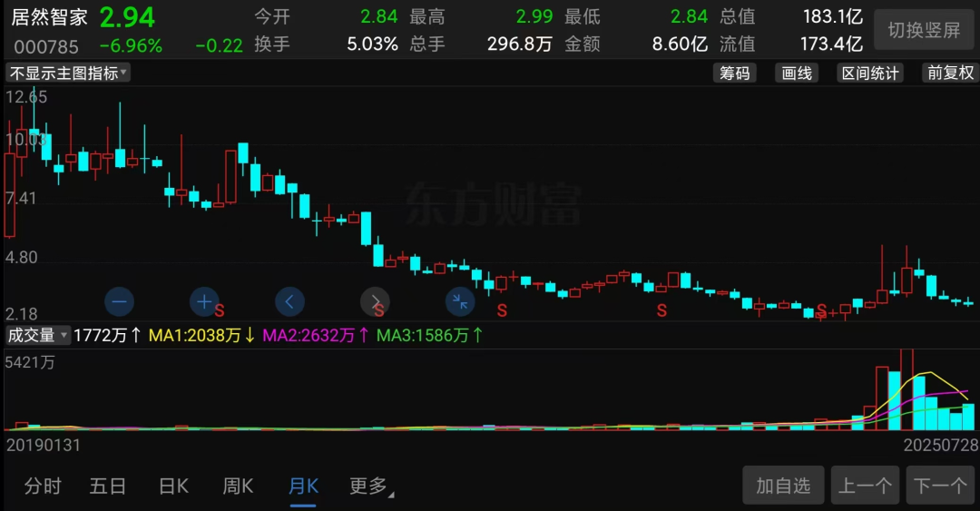
Task: Click the stock name 居然智家
Action: click(x=49, y=17)
